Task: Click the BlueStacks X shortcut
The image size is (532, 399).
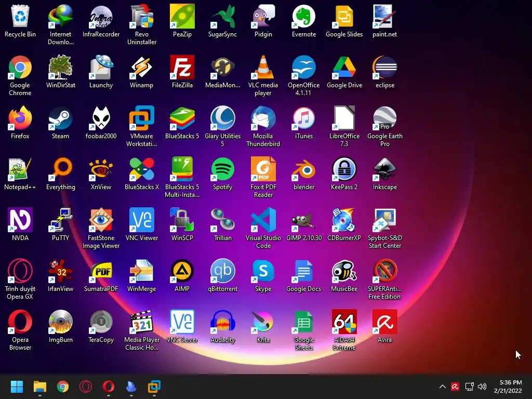Action: coord(142,169)
